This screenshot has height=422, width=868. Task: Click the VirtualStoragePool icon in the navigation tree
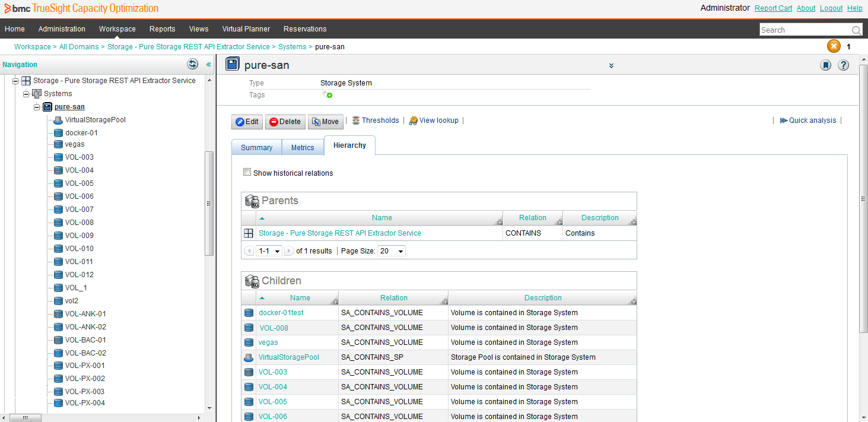[x=58, y=120]
